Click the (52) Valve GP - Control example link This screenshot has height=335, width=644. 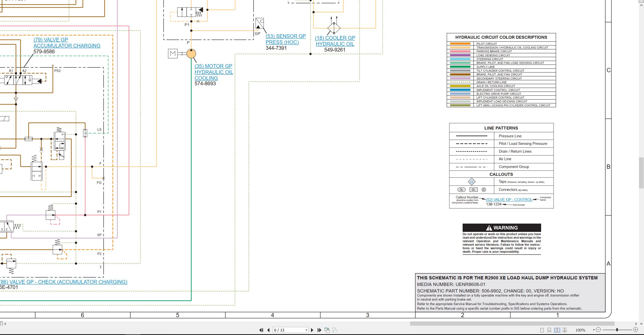[x=509, y=200]
